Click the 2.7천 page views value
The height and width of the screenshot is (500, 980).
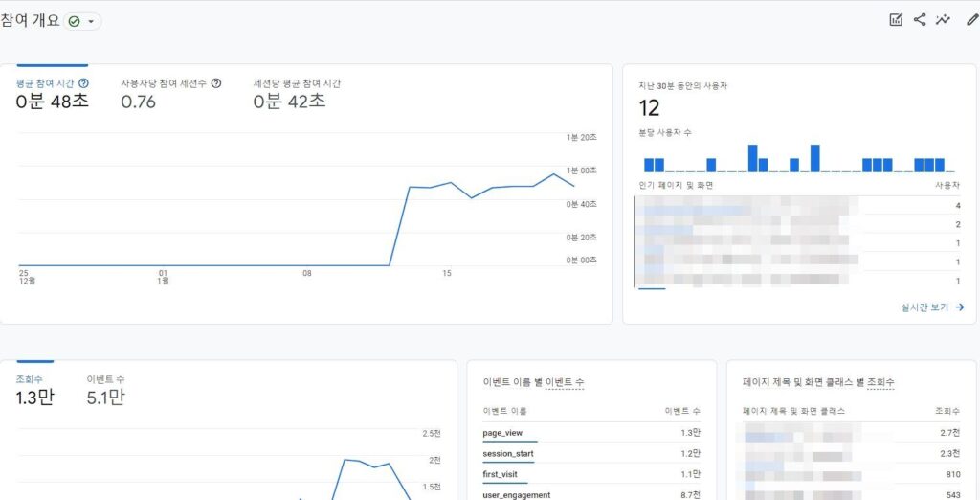click(x=950, y=432)
